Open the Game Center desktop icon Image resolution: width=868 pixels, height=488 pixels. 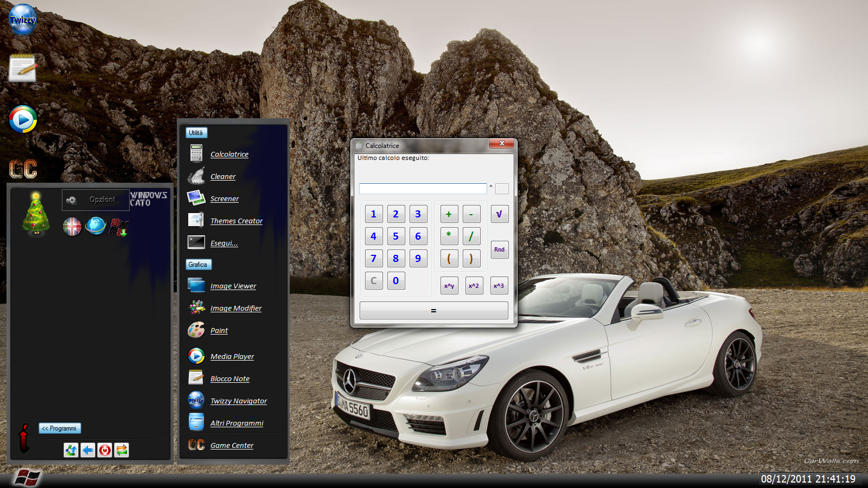point(23,169)
